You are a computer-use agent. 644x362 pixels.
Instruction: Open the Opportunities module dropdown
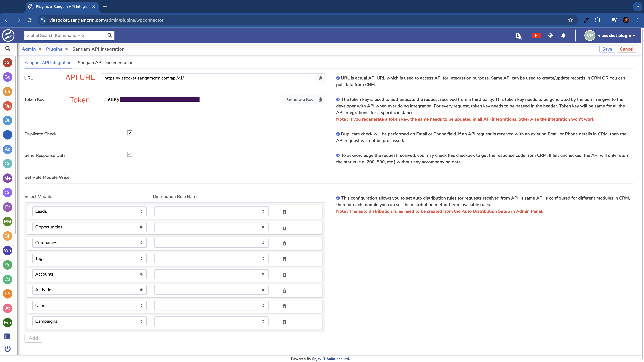pos(89,227)
